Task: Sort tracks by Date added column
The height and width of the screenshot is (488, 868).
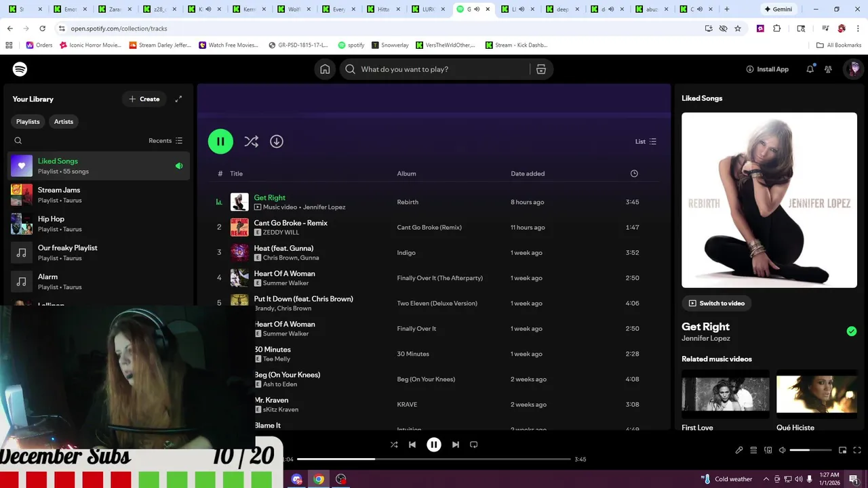Action: pos(528,174)
